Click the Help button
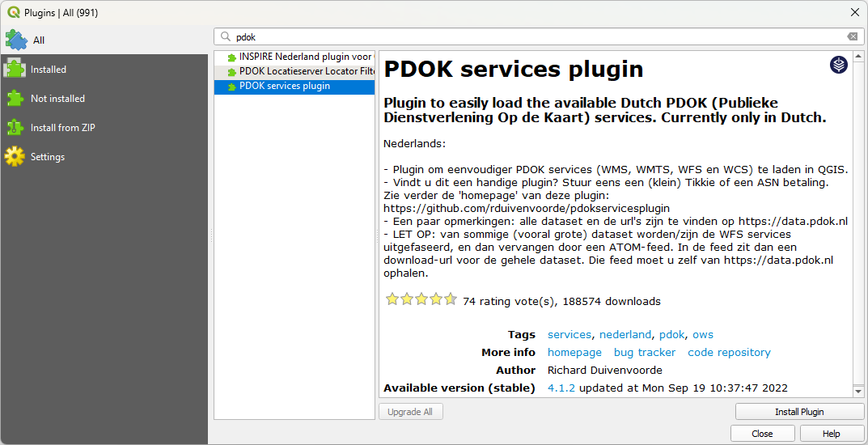This screenshot has width=868, height=445. coord(831,434)
